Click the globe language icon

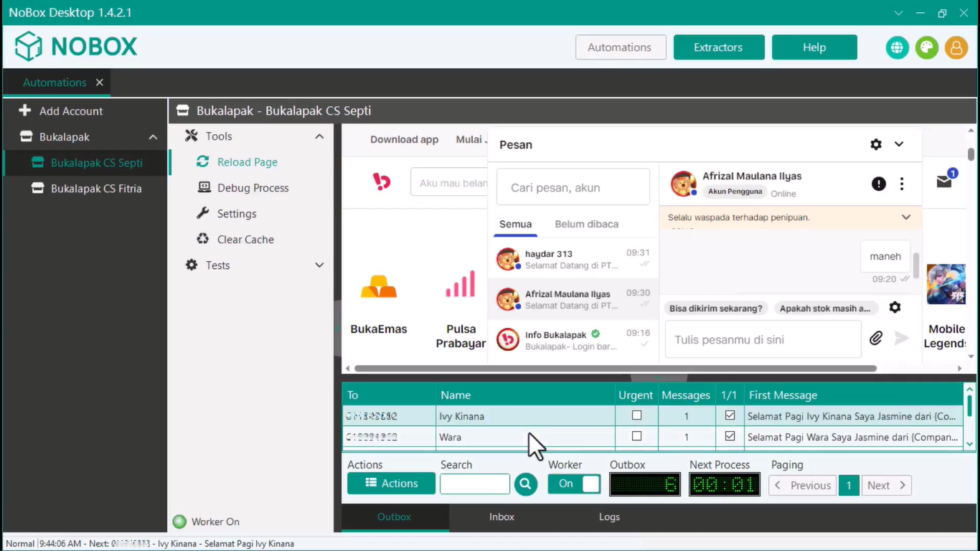point(897,47)
